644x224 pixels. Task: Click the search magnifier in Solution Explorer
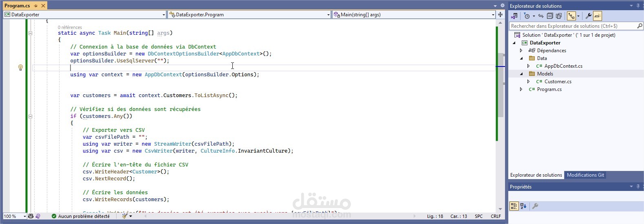(x=640, y=26)
